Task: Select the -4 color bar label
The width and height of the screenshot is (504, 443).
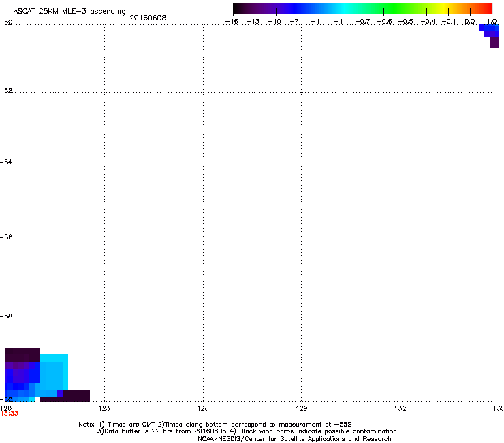Action: tap(317, 22)
